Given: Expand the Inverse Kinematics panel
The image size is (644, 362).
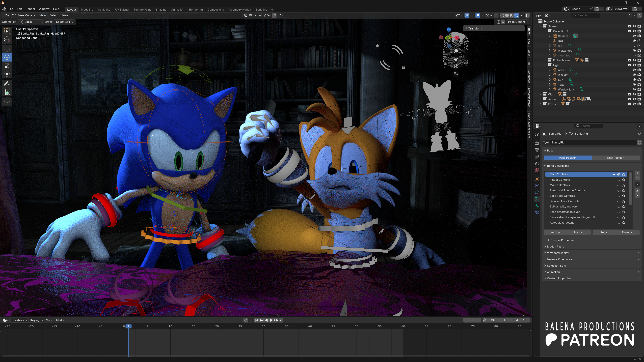Looking at the screenshot, I should [559, 259].
